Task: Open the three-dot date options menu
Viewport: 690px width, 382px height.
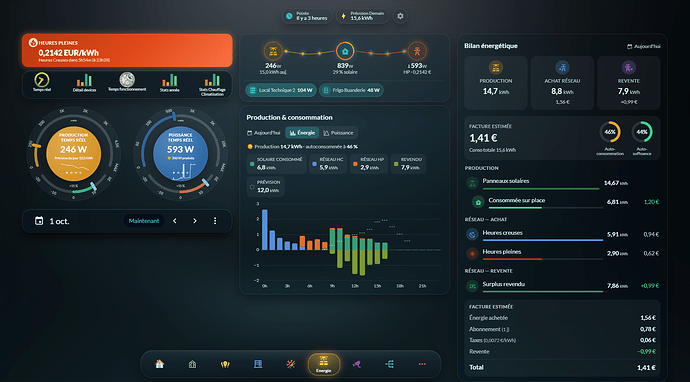Action: [x=215, y=221]
